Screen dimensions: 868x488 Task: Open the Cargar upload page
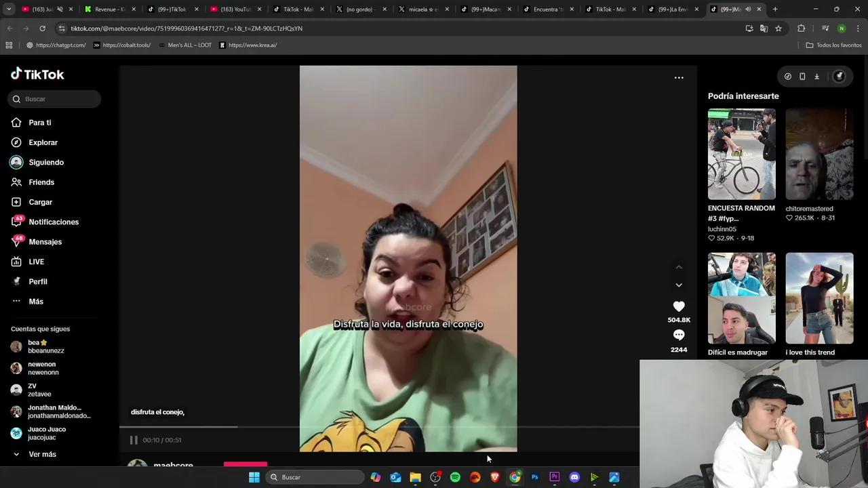[x=40, y=202]
